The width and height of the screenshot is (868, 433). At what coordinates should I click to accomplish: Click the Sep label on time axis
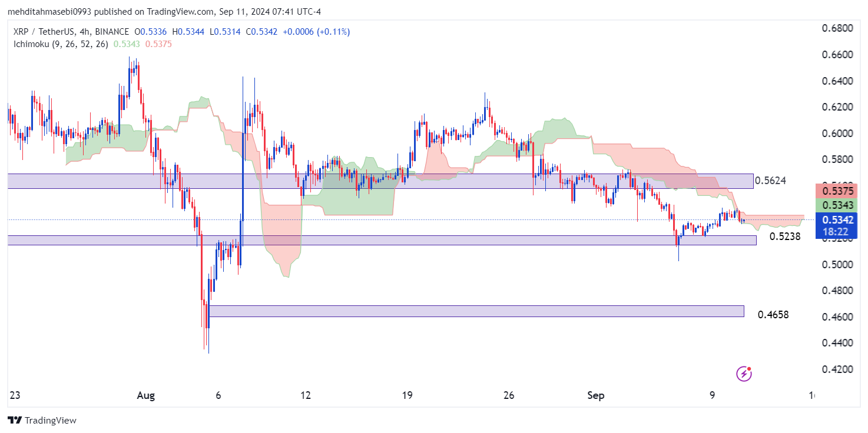pos(595,396)
